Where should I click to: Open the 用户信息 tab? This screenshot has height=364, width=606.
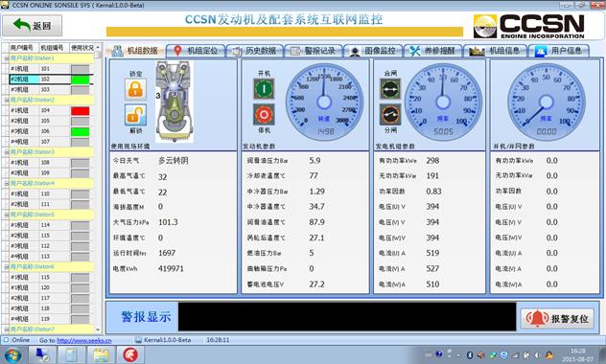[x=559, y=51]
